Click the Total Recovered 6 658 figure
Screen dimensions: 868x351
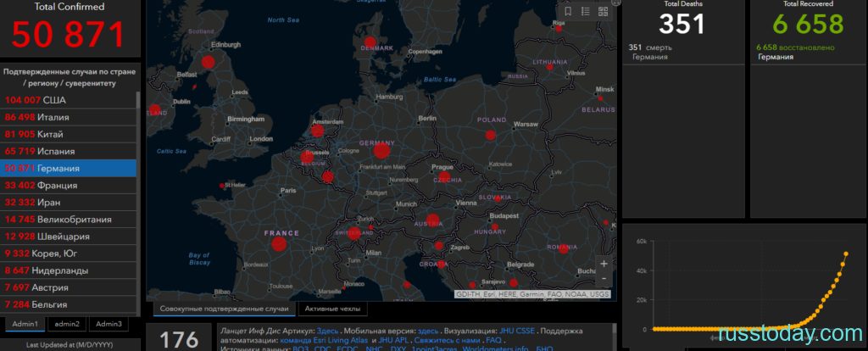click(x=808, y=25)
